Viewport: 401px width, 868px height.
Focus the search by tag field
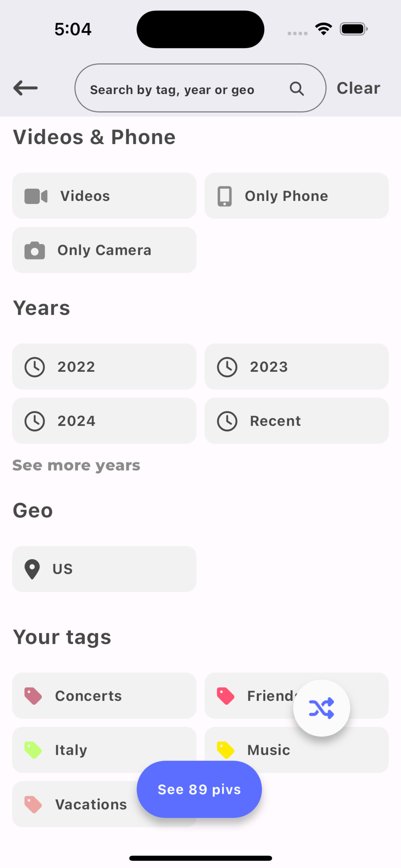coord(182,90)
